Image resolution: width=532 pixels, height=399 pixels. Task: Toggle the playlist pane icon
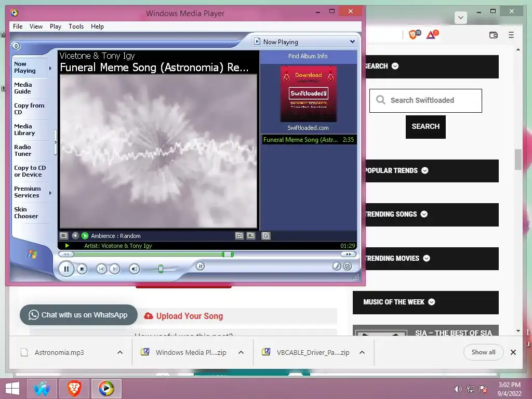[240, 235]
